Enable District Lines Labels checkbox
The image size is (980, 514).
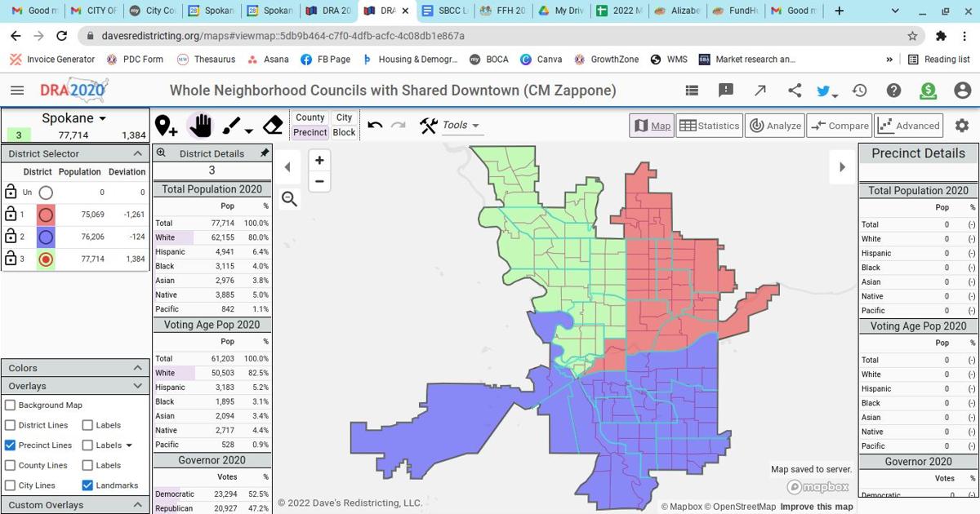point(87,425)
